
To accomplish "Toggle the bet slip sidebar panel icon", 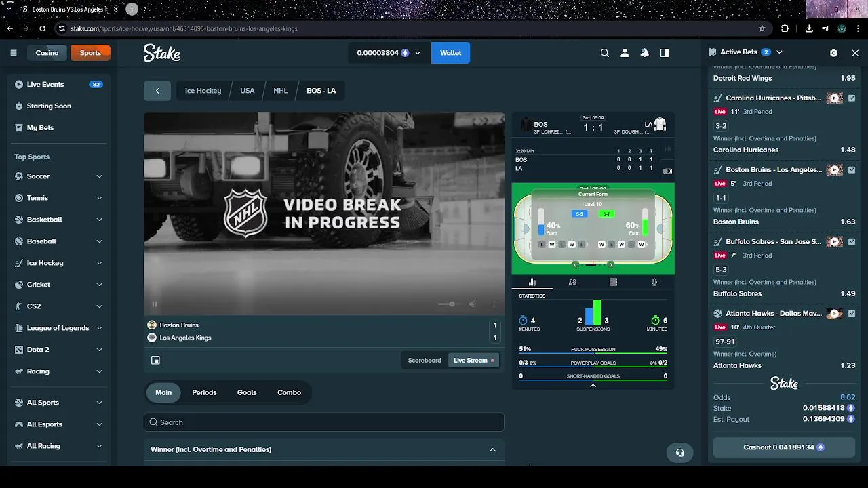I will pos(665,53).
